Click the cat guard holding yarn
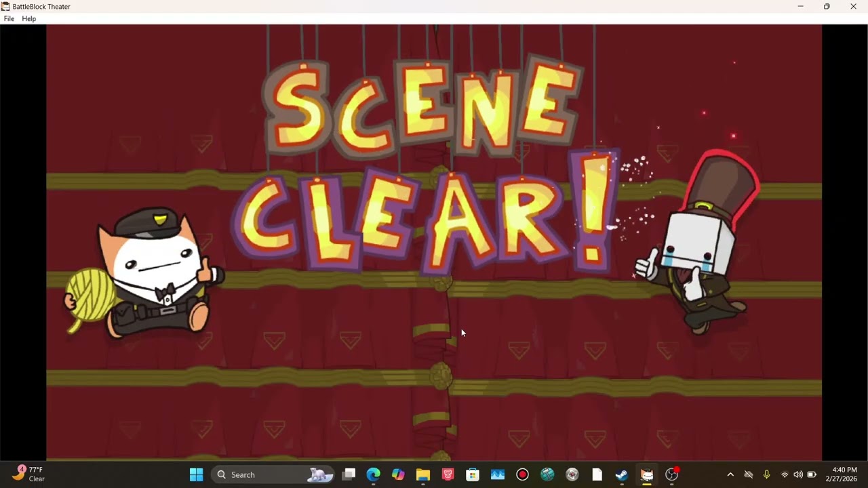The width and height of the screenshot is (868, 488). tap(144, 274)
